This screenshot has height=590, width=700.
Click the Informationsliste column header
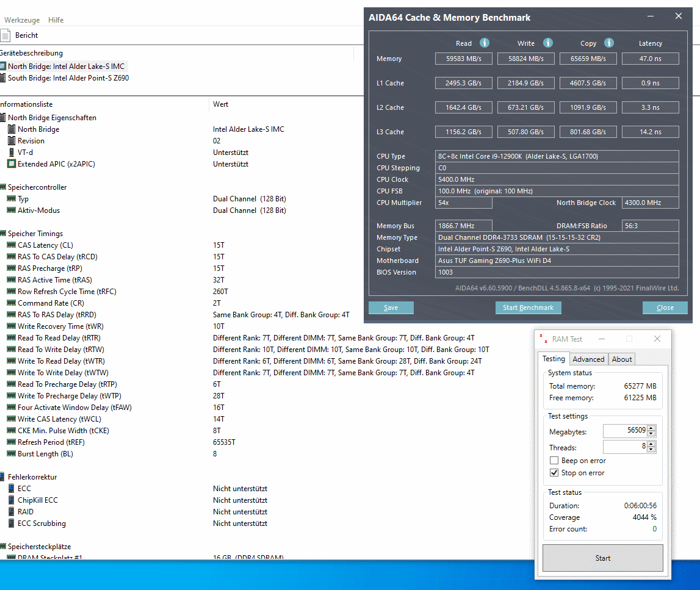pyautogui.click(x=26, y=104)
